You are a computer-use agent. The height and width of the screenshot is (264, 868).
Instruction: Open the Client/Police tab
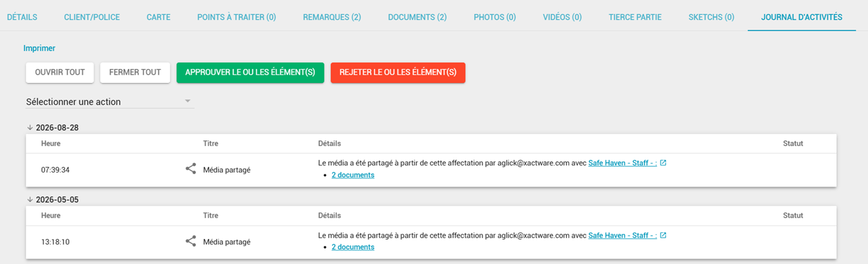coord(92,17)
